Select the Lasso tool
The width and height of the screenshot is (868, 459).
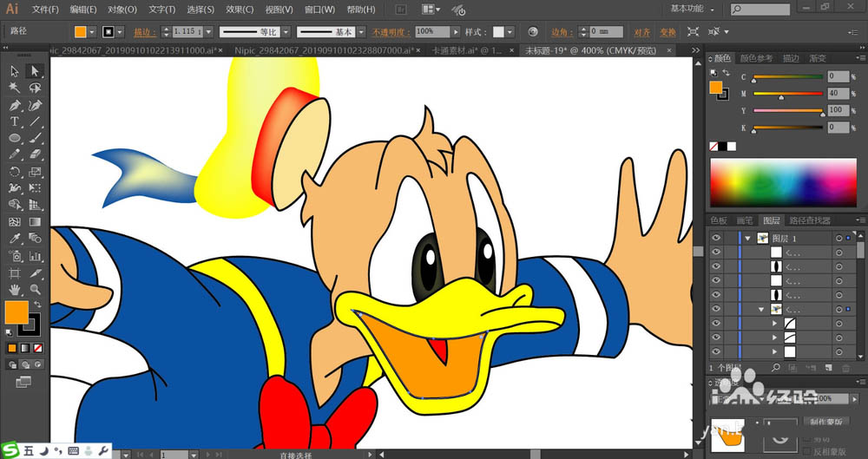click(35, 88)
